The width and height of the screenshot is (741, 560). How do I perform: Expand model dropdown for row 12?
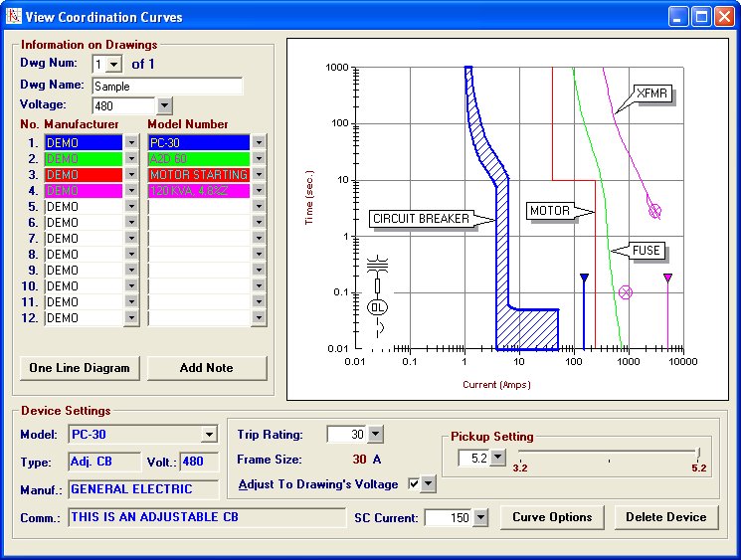coord(259,317)
